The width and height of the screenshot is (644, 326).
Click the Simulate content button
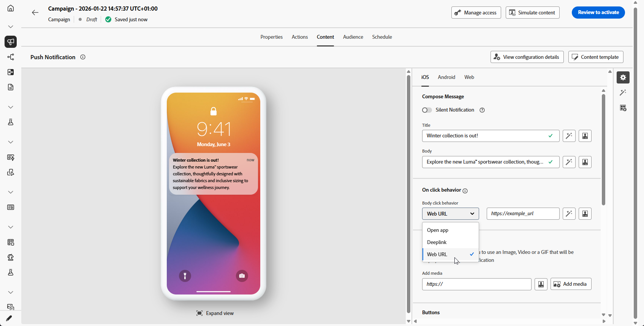click(x=533, y=13)
